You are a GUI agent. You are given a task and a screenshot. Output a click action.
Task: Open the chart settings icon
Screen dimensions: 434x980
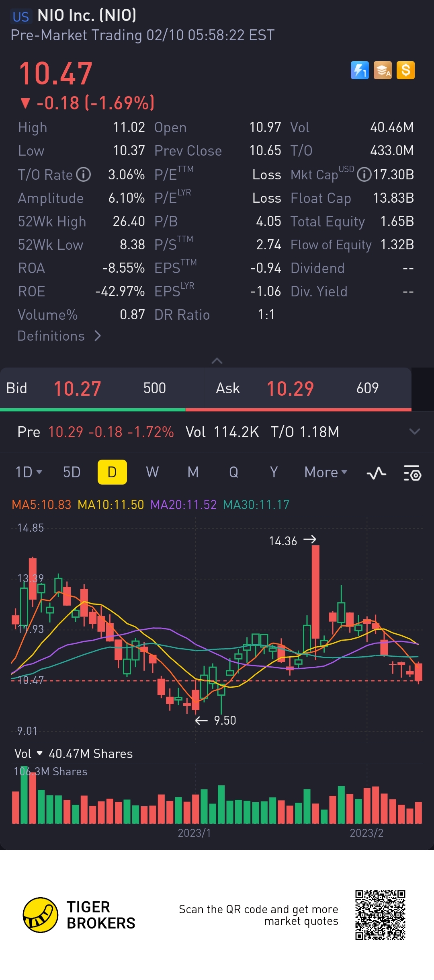point(412,473)
